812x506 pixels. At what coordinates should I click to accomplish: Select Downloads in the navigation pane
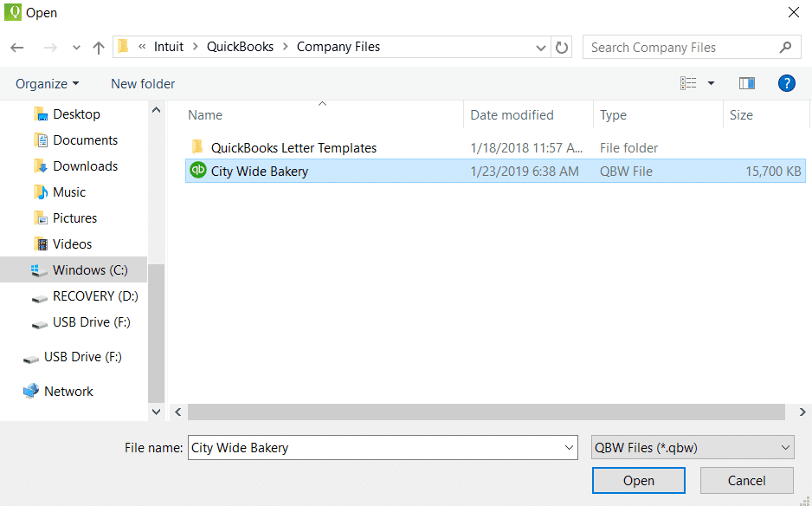[86, 165]
